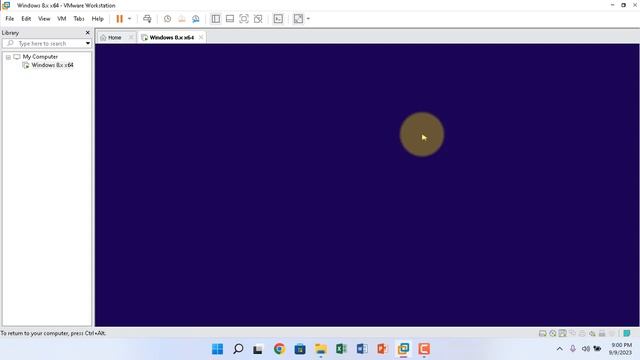Toggle the thumbnail bar view icon
The height and width of the screenshot is (360, 640).
tap(230, 19)
